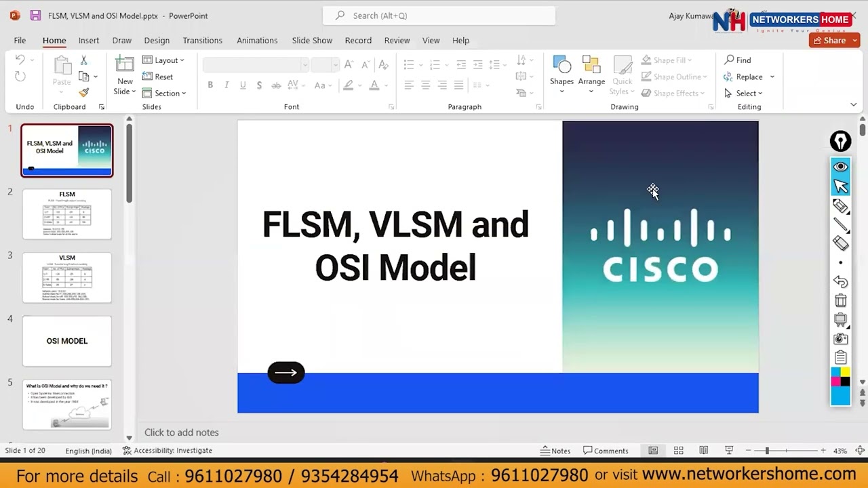Click the zoom in plus button

pyautogui.click(x=823, y=451)
